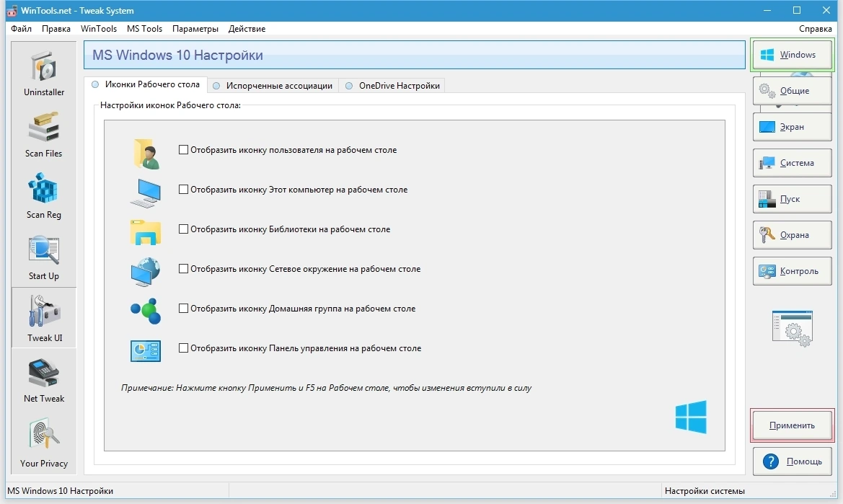Select the Общие category button

792,91
